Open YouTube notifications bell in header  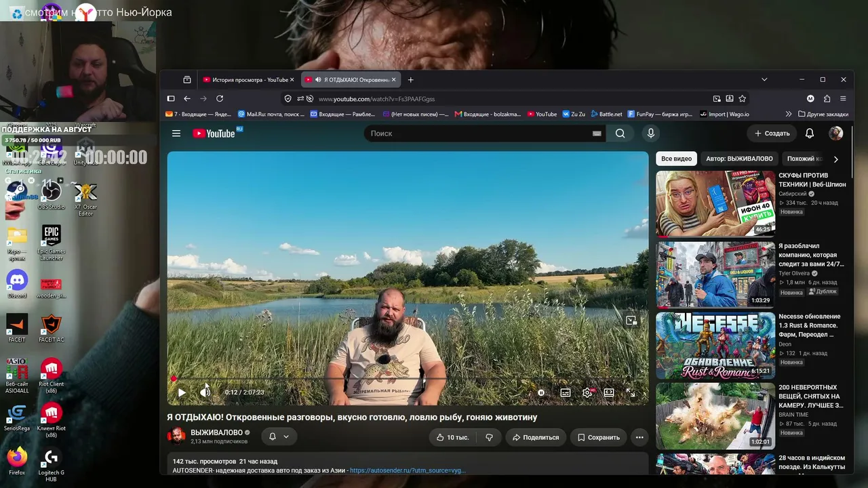(x=809, y=134)
